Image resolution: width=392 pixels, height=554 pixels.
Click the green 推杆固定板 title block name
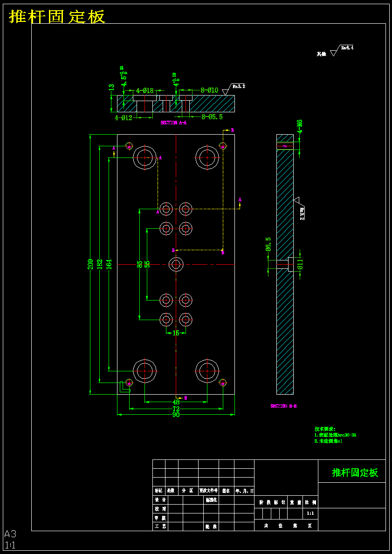355,473
